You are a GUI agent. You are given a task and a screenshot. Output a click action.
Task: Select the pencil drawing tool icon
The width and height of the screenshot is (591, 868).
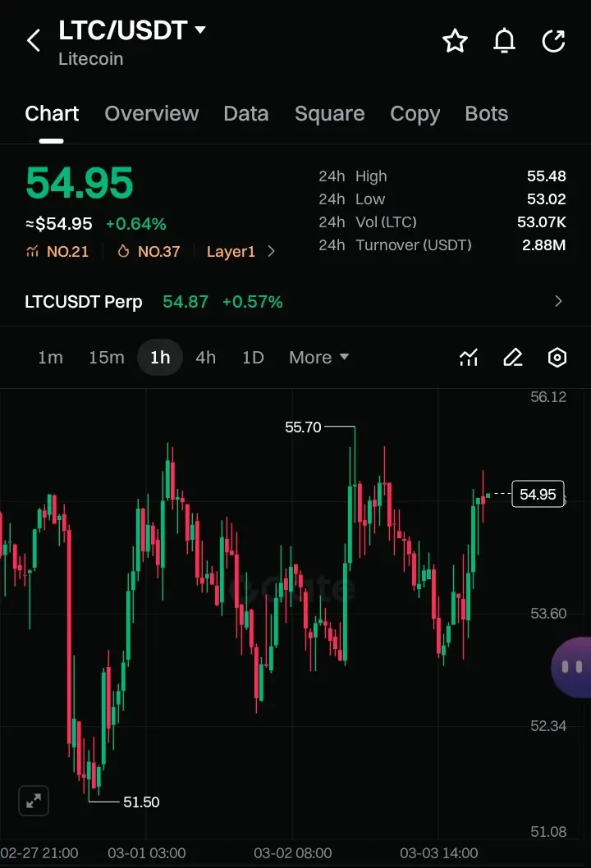[x=513, y=358]
